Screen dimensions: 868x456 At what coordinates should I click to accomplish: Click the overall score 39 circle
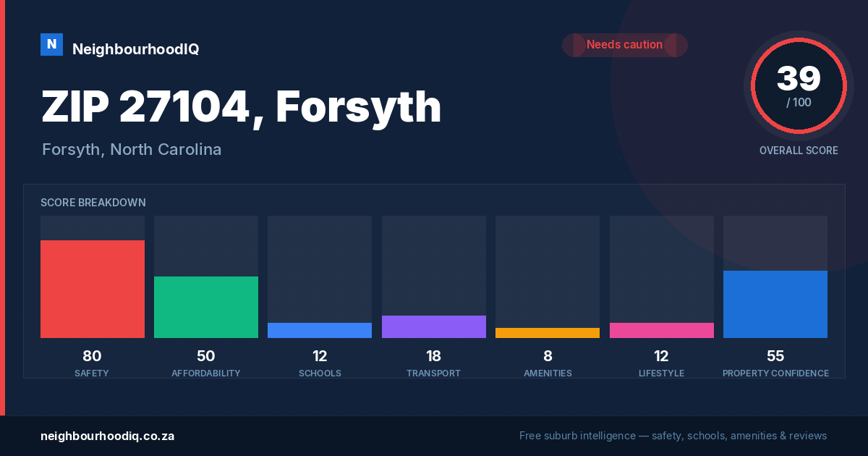point(799,85)
